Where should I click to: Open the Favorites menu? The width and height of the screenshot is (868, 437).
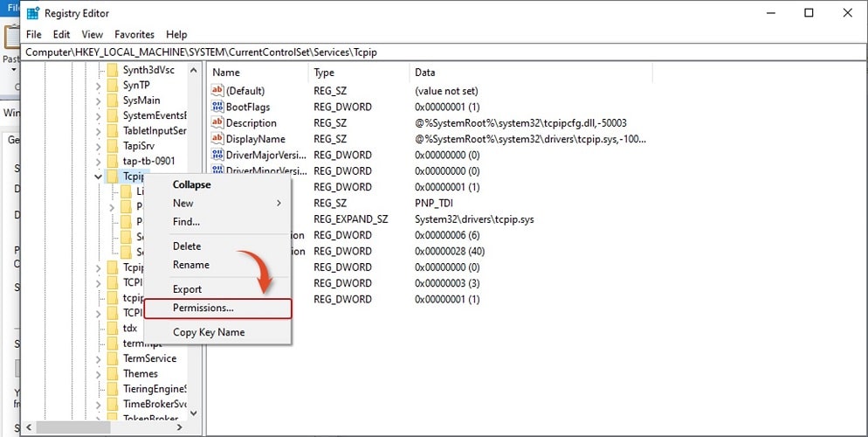click(x=134, y=34)
